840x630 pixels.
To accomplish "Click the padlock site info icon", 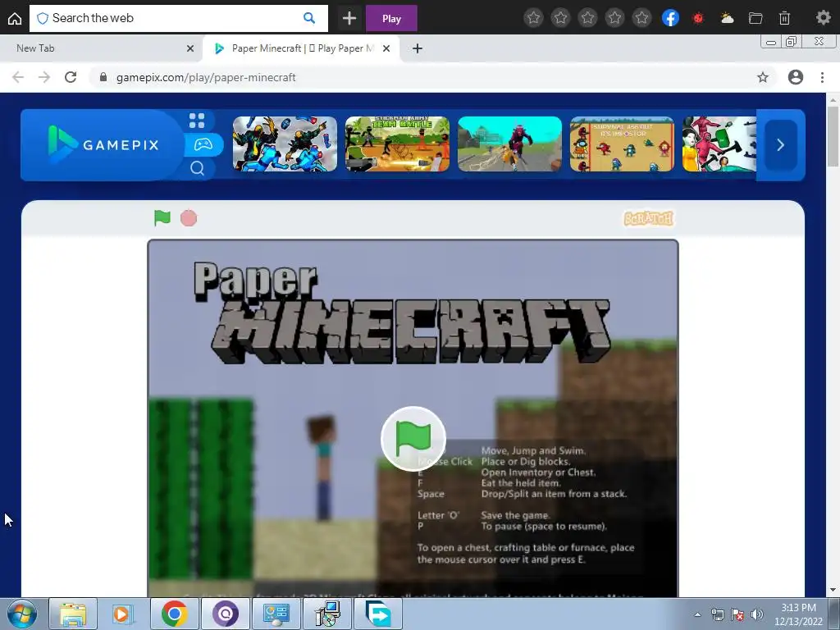I will coord(103,77).
